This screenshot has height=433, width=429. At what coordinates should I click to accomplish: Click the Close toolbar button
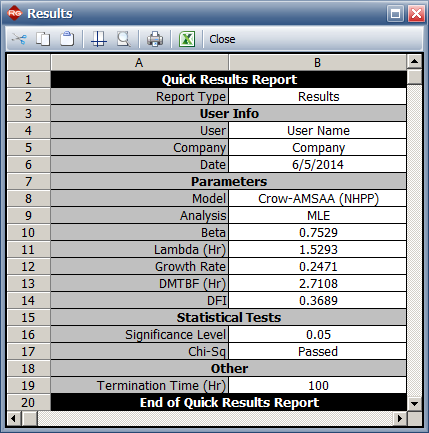[222, 39]
